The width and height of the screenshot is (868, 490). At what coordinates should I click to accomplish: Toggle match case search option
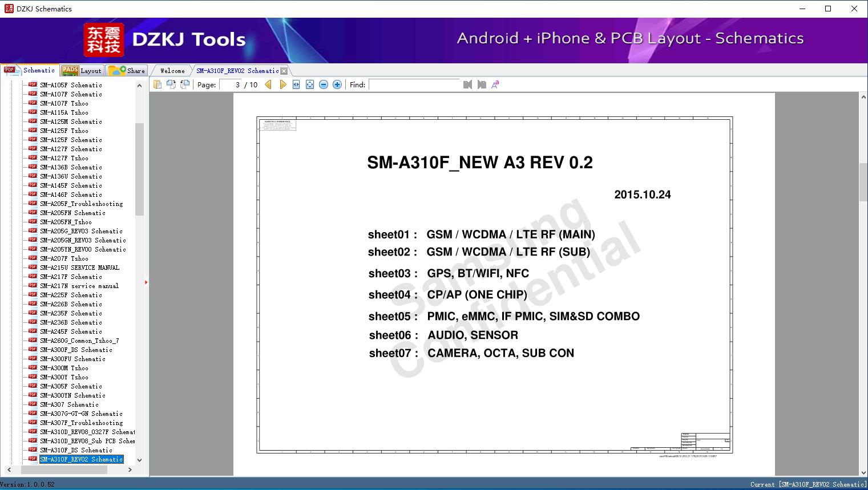point(495,84)
